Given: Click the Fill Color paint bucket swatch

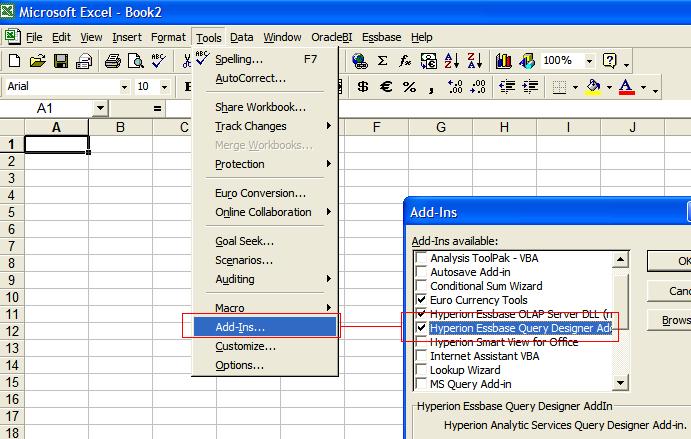Looking at the screenshot, I should 594,87.
